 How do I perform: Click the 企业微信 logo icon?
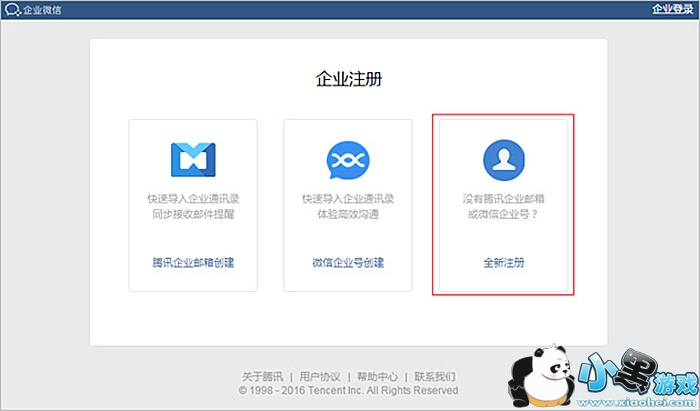click(x=12, y=9)
